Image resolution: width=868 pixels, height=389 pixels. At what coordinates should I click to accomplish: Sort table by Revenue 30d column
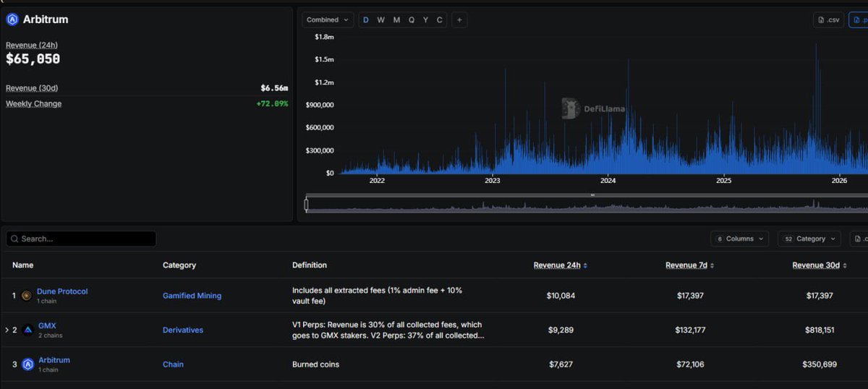tap(820, 265)
